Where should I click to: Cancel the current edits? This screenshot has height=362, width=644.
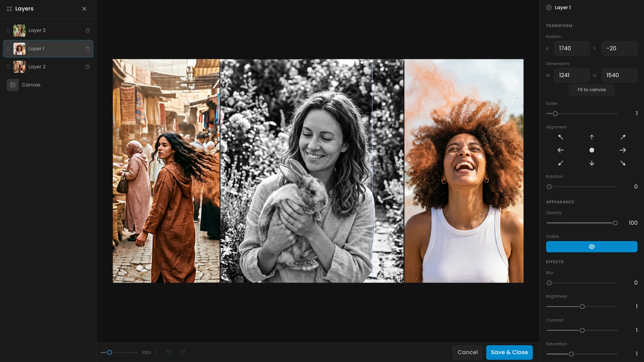coord(468,352)
